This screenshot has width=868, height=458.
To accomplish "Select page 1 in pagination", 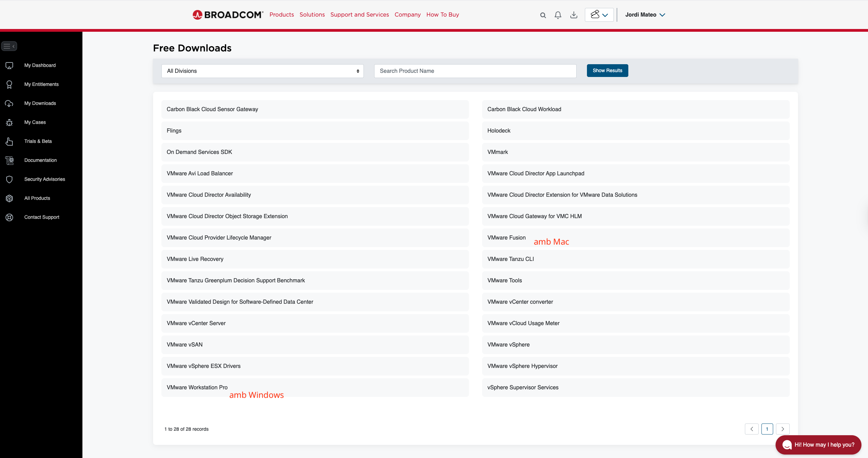I will pyautogui.click(x=767, y=429).
